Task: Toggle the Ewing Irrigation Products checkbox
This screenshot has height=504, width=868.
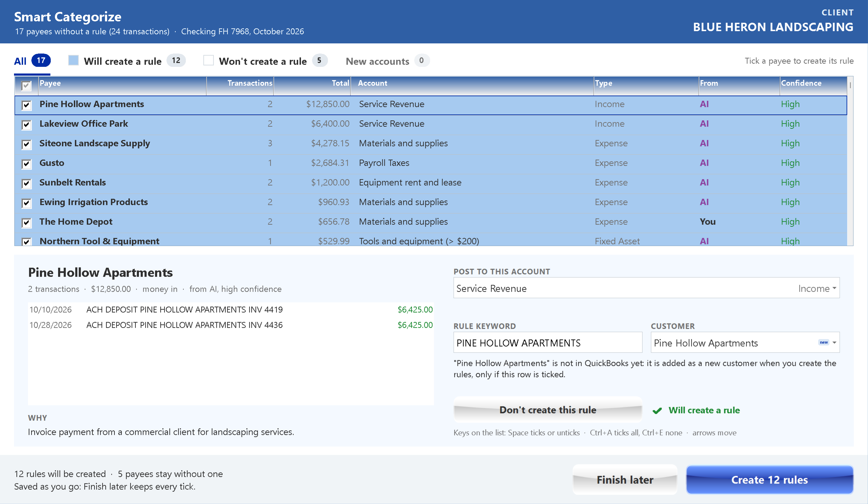Action: pyautogui.click(x=27, y=203)
